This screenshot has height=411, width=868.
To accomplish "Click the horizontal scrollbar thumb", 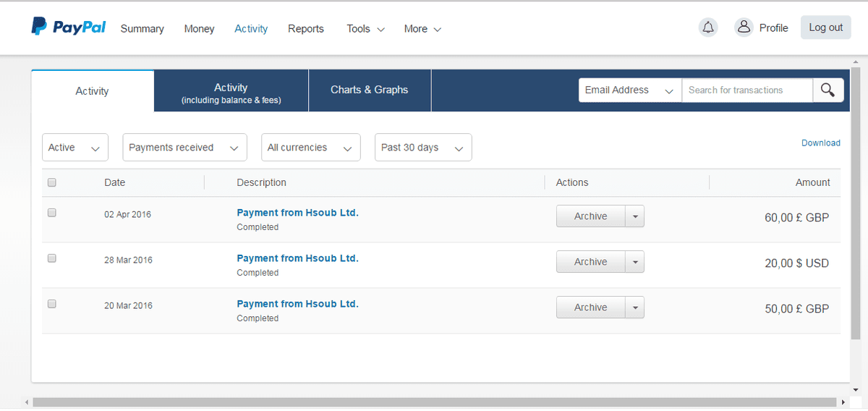I will click(435, 402).
